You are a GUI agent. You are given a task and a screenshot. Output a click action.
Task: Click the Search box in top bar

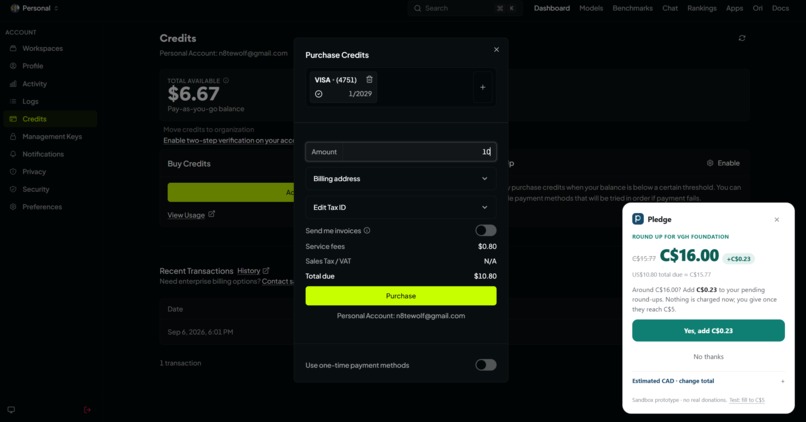(465, 8)
